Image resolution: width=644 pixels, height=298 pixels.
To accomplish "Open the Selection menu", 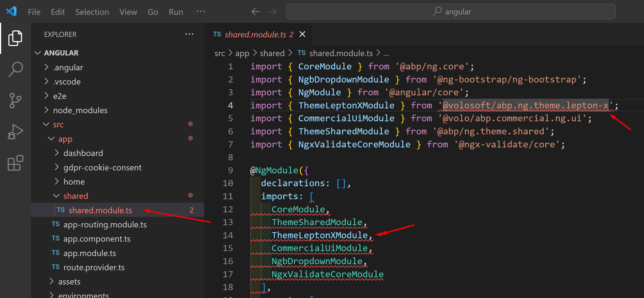I will tap(92, 12).
